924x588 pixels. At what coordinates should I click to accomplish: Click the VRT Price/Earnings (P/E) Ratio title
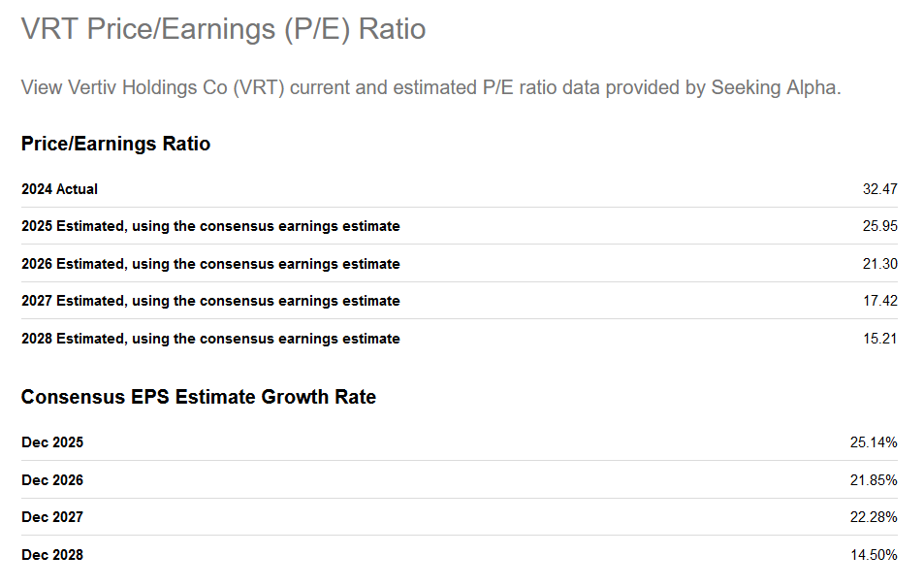223,29
